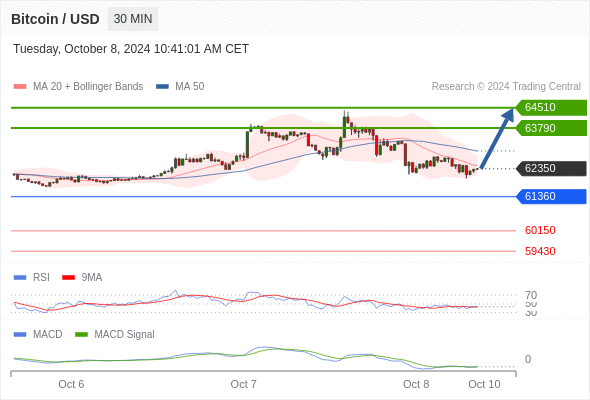Image resolution: width=590 pixels, height=400 pixels.
Task: Click the 62350 current price label
Action: coord(551,168)
